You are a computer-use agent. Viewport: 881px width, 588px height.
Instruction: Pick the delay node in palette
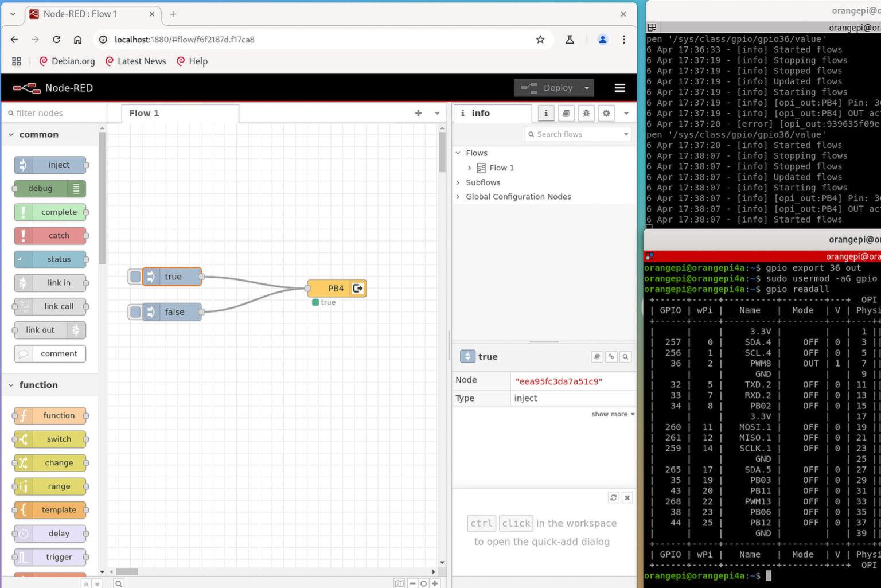coord(50,534)
